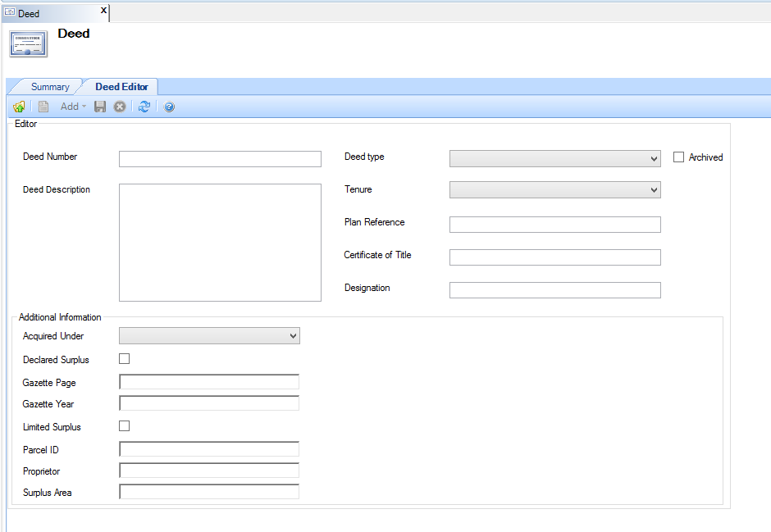Click the green arrow folder toolbar icon
Image resolution: width=771 pixels, height=532 pixels.
[x=19, y=107]
